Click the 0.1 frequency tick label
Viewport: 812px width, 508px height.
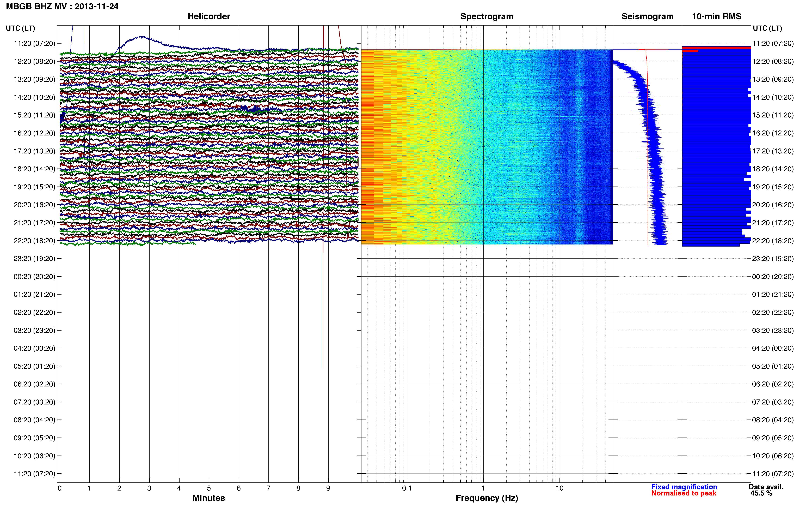click(407, 488)
